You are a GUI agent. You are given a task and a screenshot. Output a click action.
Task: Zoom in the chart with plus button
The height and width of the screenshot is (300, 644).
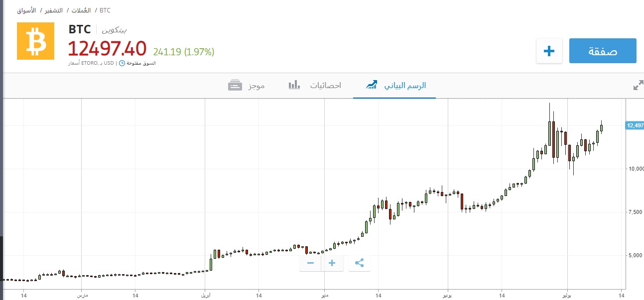[x=332, y=263]
